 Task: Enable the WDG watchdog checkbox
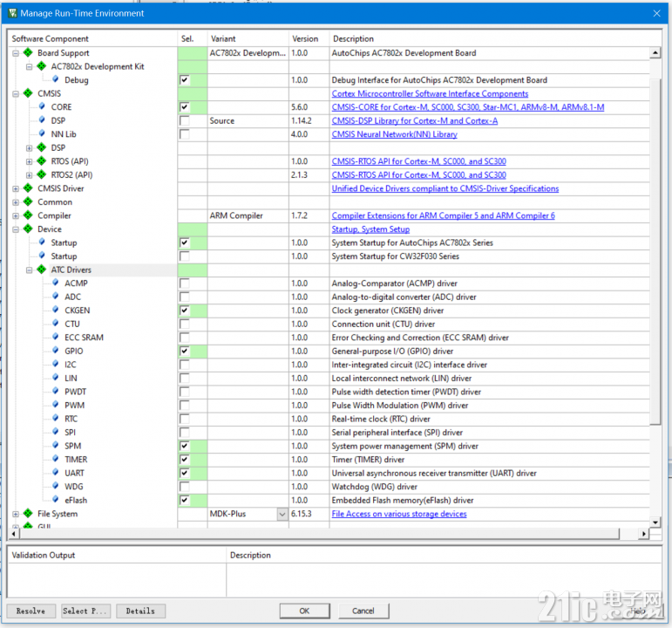[x=184, y=487]
